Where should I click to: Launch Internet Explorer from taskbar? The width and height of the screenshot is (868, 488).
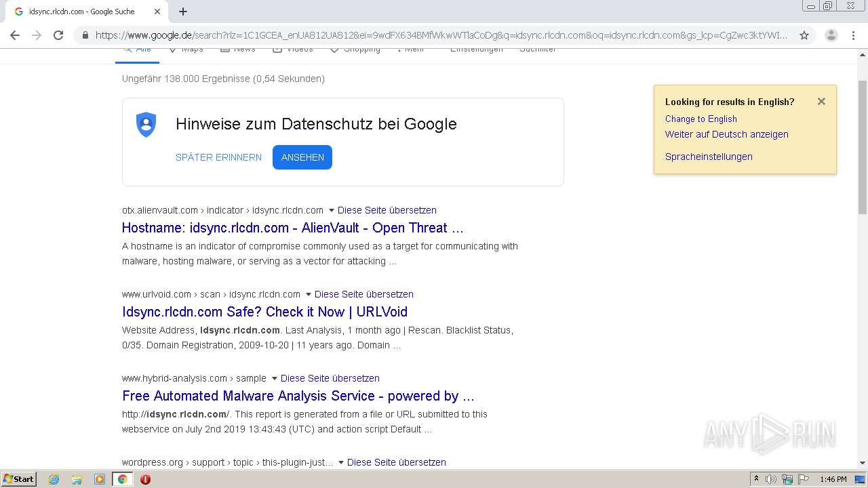click(x=54, y=479)
